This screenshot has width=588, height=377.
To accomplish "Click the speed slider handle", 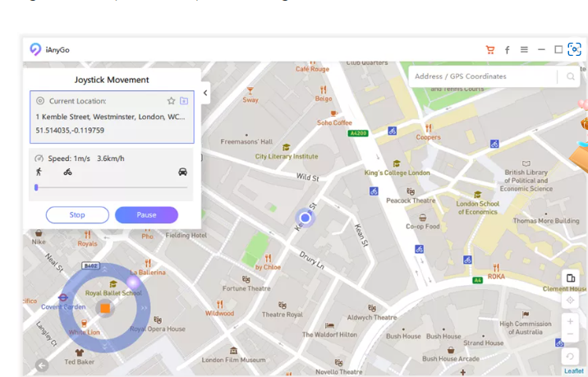I will (36, 187).
